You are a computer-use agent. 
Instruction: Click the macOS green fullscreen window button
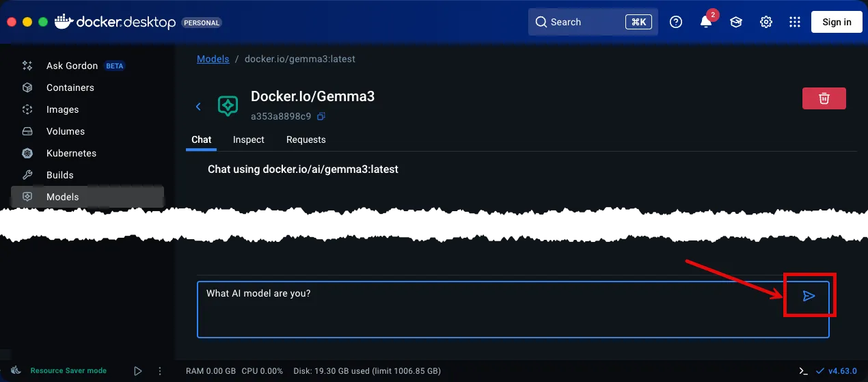(x=43, y=22)
